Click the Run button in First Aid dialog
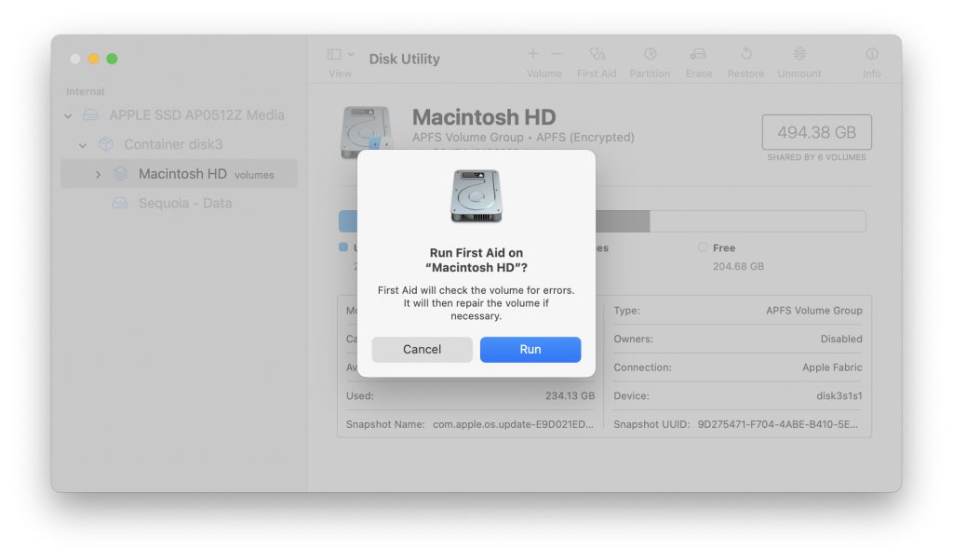 pos(530,350)
